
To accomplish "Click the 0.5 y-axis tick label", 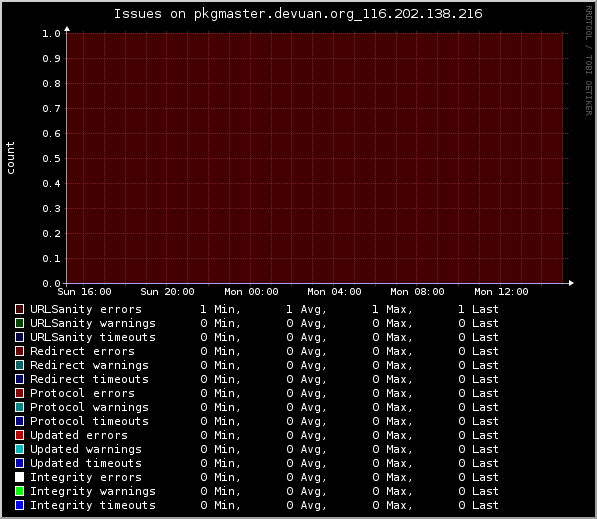I will 51,158.
